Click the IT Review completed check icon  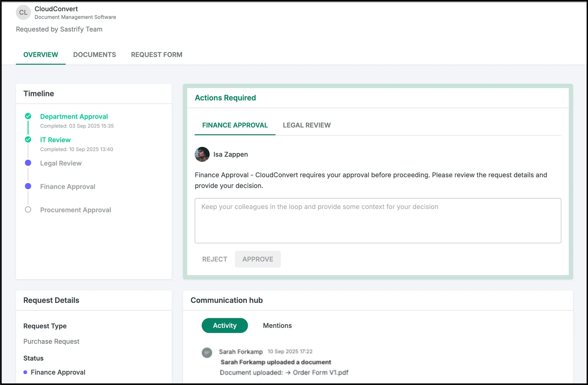pos(28,139)
